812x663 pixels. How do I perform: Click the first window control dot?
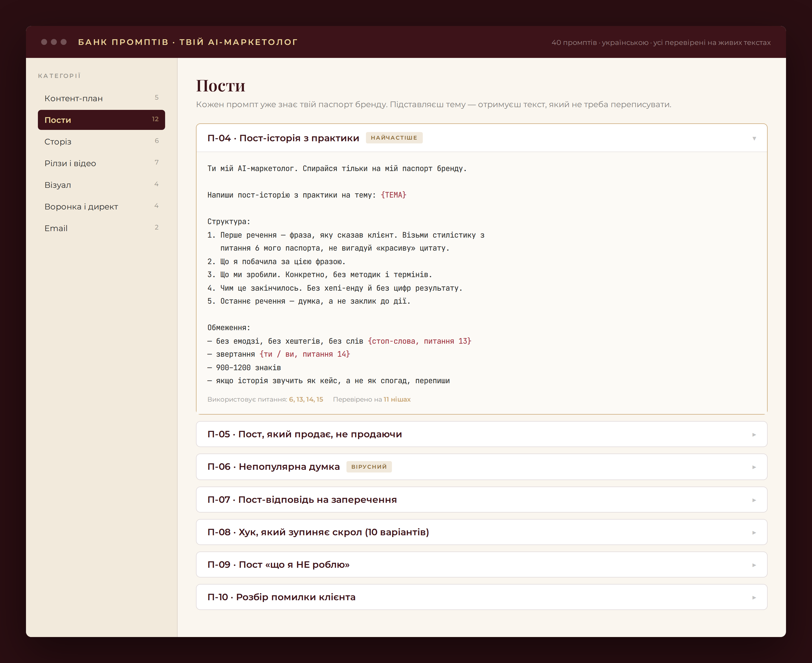point(44,42)
